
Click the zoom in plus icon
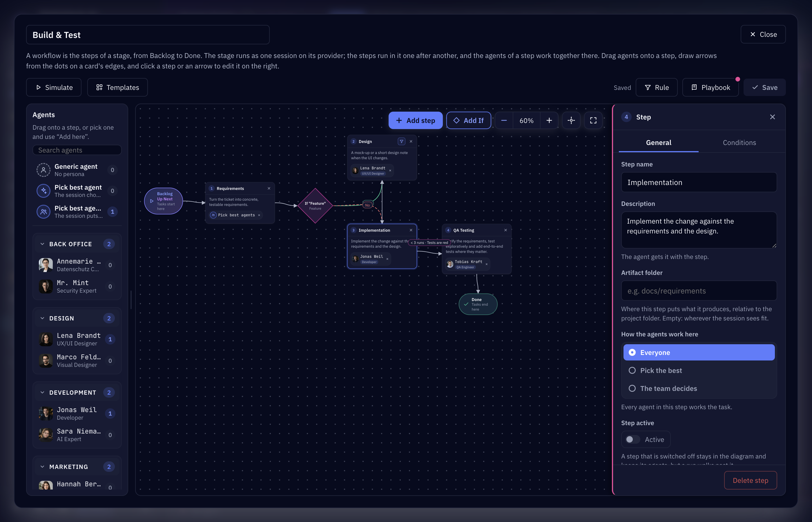tap(549, 120)
